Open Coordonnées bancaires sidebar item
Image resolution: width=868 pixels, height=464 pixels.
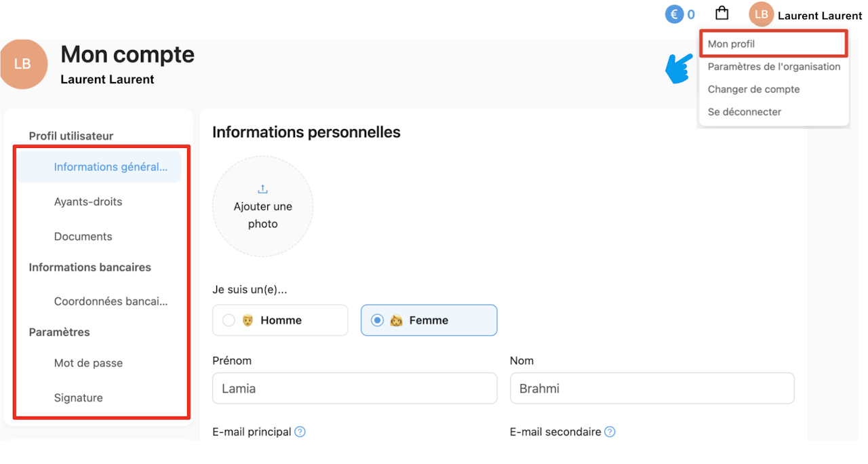(110, 301)
